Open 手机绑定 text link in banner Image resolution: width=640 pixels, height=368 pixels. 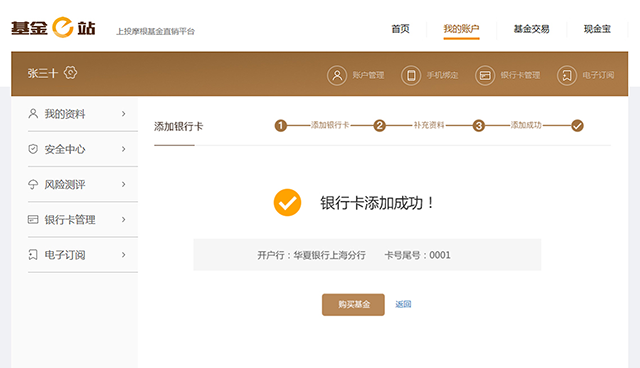click(x=442, y=75)
